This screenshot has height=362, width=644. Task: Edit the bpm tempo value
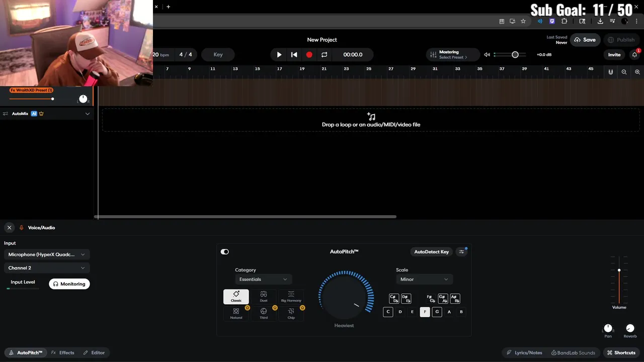[x=161, y=54]
